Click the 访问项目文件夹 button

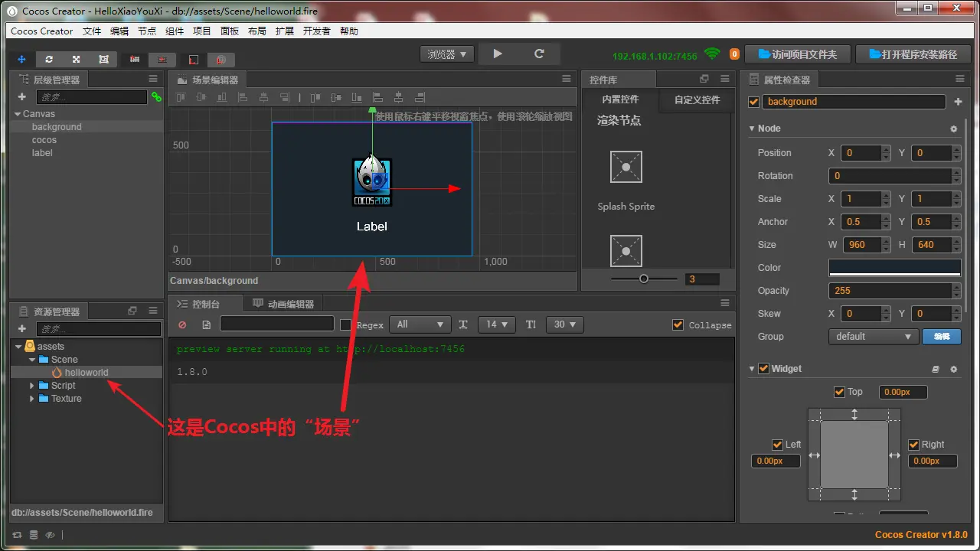[796, 54]
